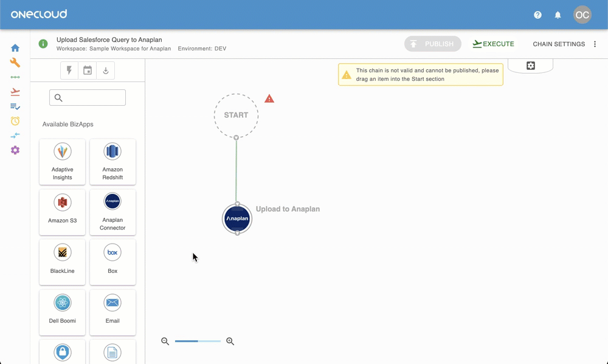Select the Anaplan node on canvas
Viewport: 608px width, 364px height.
point(237,219)
